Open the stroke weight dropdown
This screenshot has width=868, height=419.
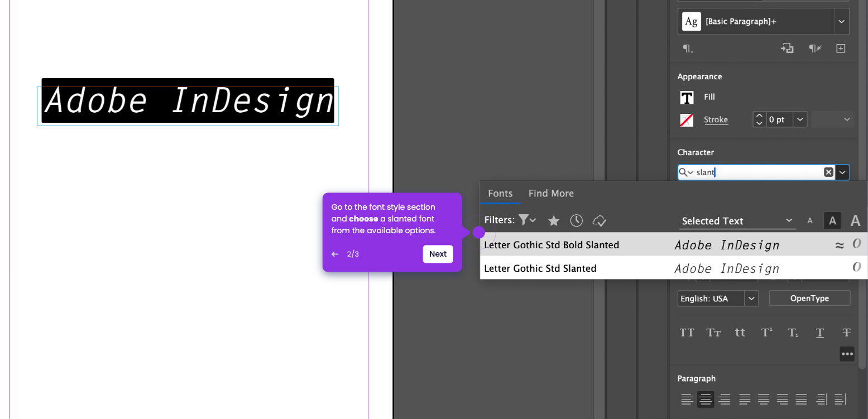tap(800, 119)
